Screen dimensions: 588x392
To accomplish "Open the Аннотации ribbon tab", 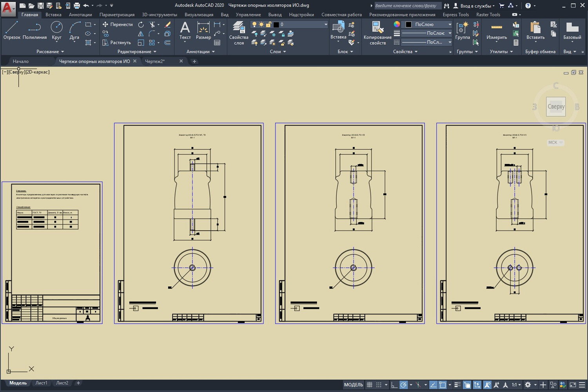I will (x=80, y=15).
